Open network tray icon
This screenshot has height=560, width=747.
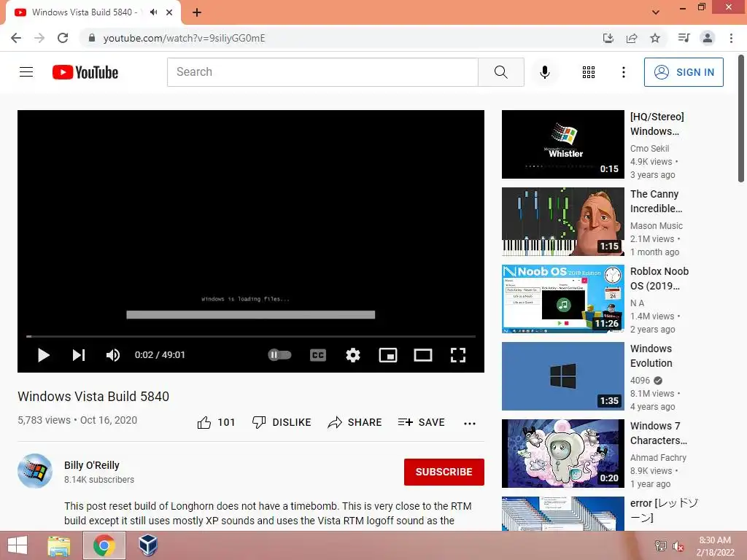pyautogui.click(x=661, y=546)
